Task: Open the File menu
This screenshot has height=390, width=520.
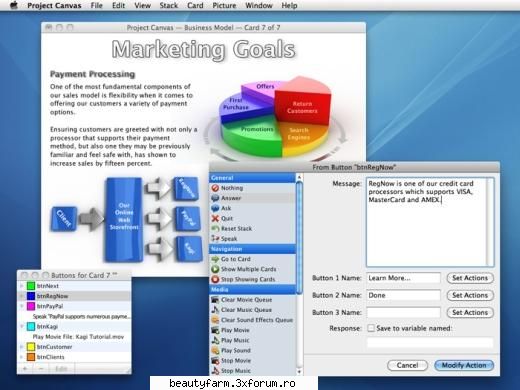Action: pyautogui.click(x=96, y=6)
